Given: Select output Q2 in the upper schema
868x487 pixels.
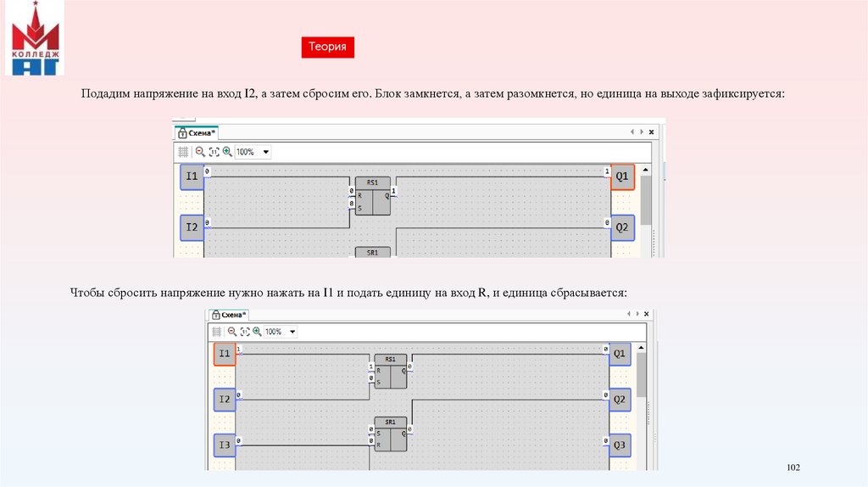Looking at the screenshot, I should (x=622, y=227).
